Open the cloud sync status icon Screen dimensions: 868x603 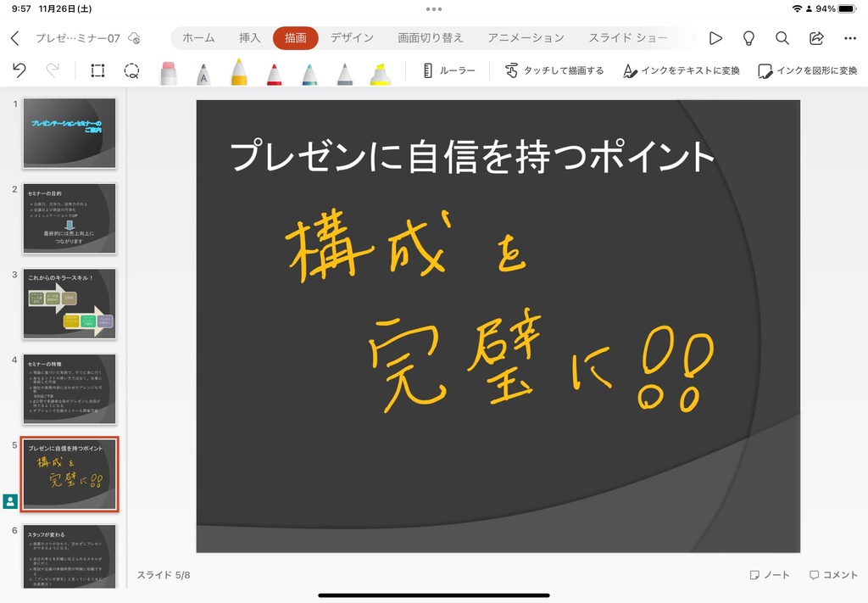click(134, 37)
